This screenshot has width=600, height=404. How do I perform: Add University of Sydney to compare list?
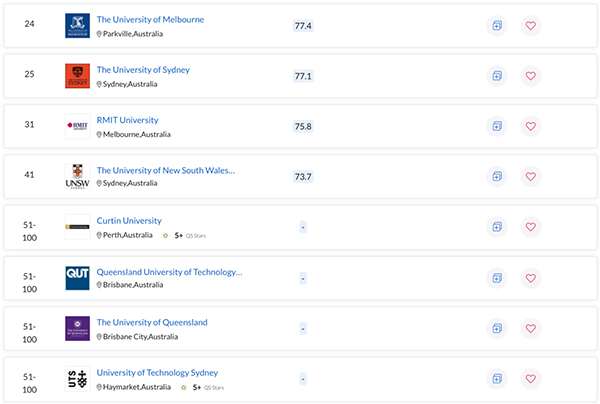pyautogui.click(x=497, y=76)
